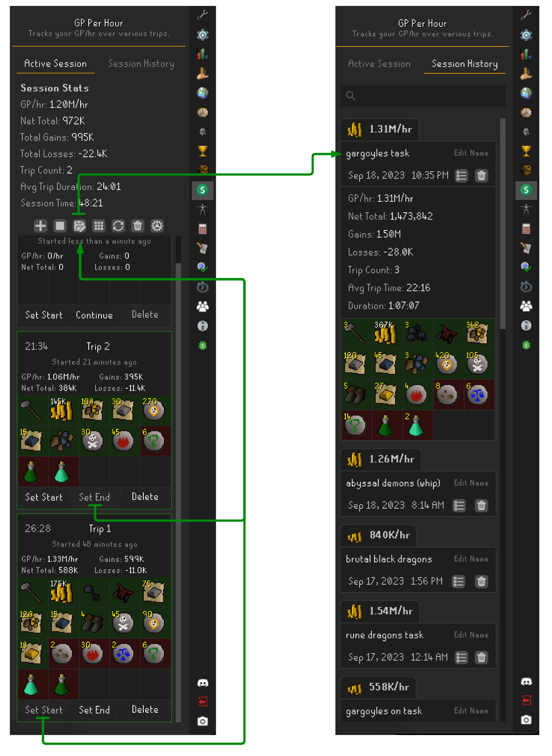Click the grid icon in session toolbar
The image size is (552, 756).
pyautogui.click(x=99, y=225)
